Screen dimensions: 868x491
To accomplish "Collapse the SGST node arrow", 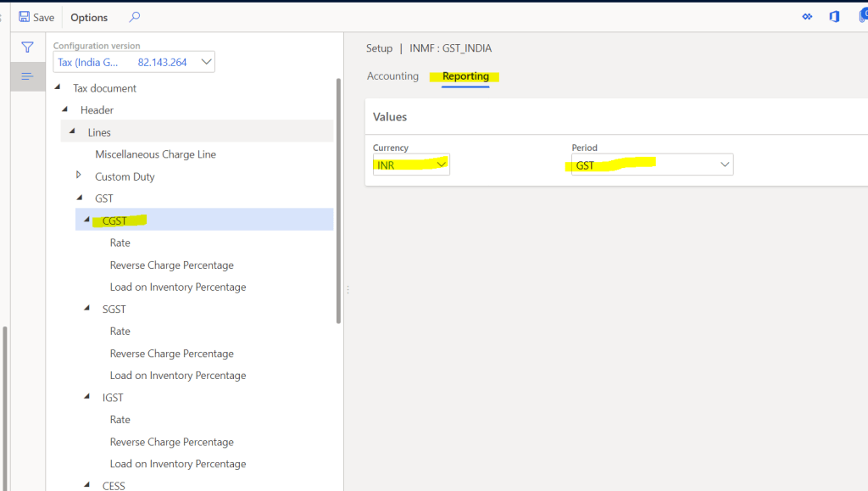I will point(87,309).
